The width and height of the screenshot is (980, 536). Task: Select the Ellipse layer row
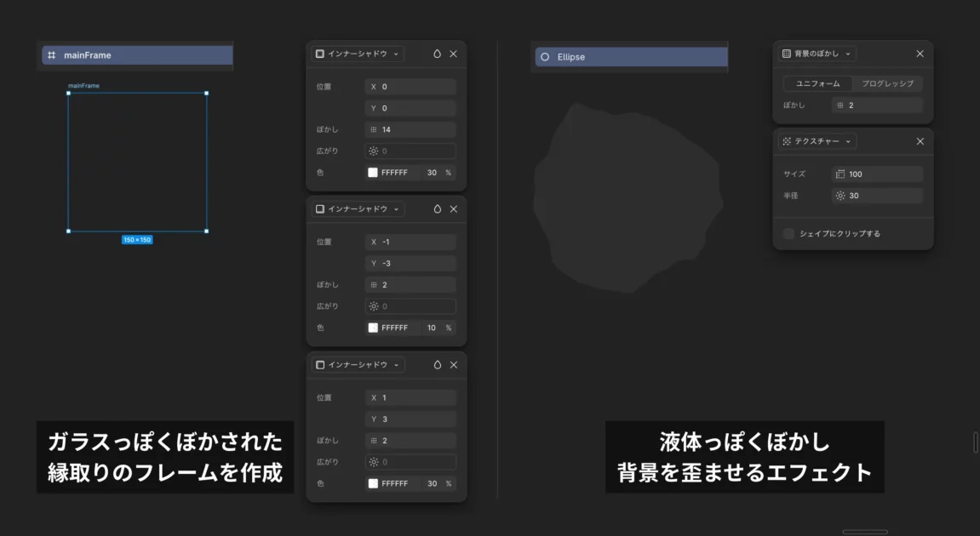tap(630, 57)
